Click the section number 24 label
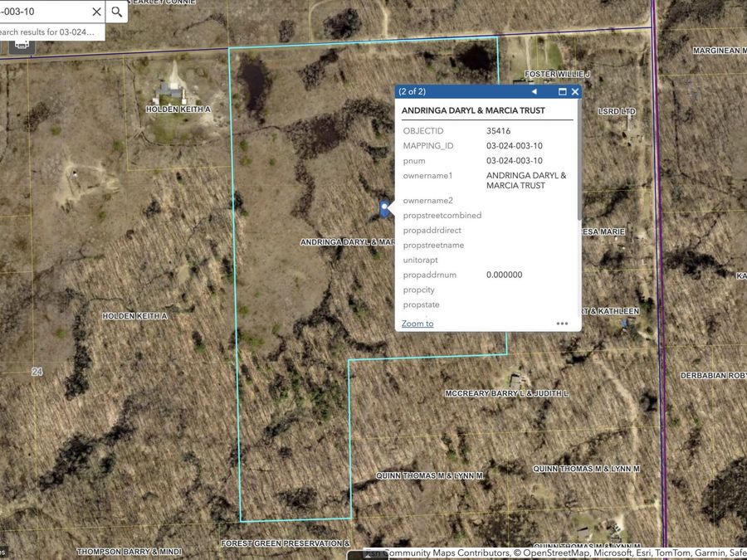The width and height of the screenshot is (747, 560). (x=37, y=372)
